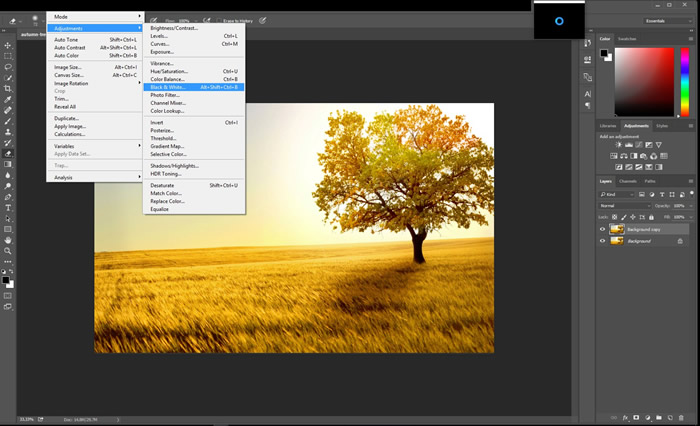
Task: Select the Brush tool
Action: click(8, 121)
